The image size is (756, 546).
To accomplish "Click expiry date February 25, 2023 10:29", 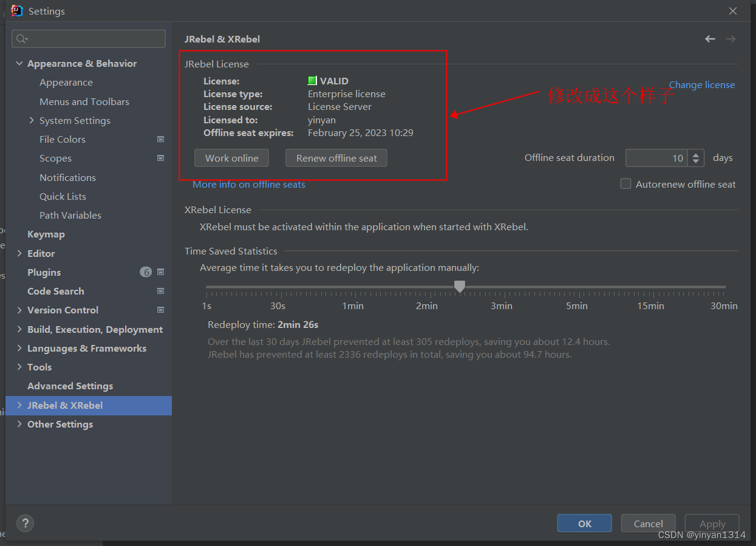I will (x=361, y=132).
